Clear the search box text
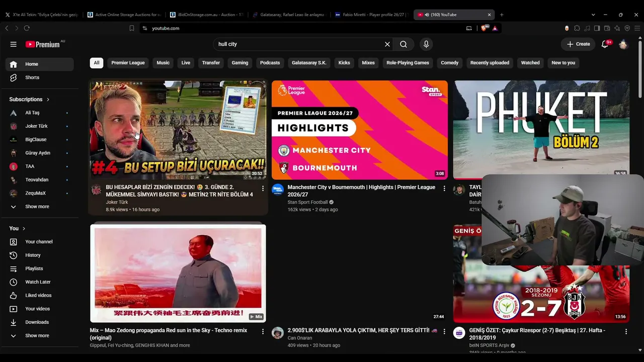644x362 pixels. click(x=387, y=44)
